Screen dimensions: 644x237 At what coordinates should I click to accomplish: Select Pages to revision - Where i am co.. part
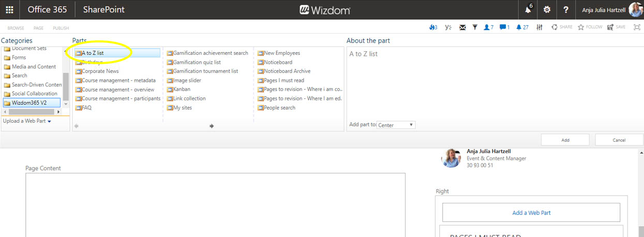coord(300,90)
